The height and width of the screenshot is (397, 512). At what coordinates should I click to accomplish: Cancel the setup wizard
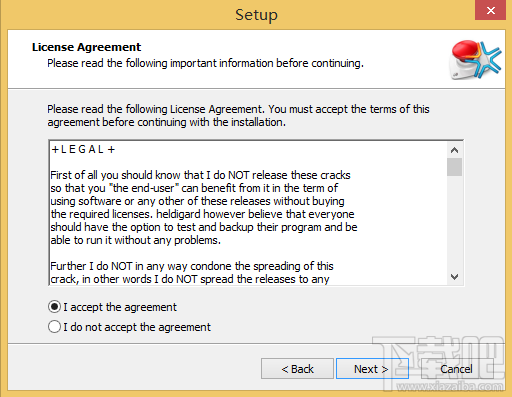tap(457, 369)
